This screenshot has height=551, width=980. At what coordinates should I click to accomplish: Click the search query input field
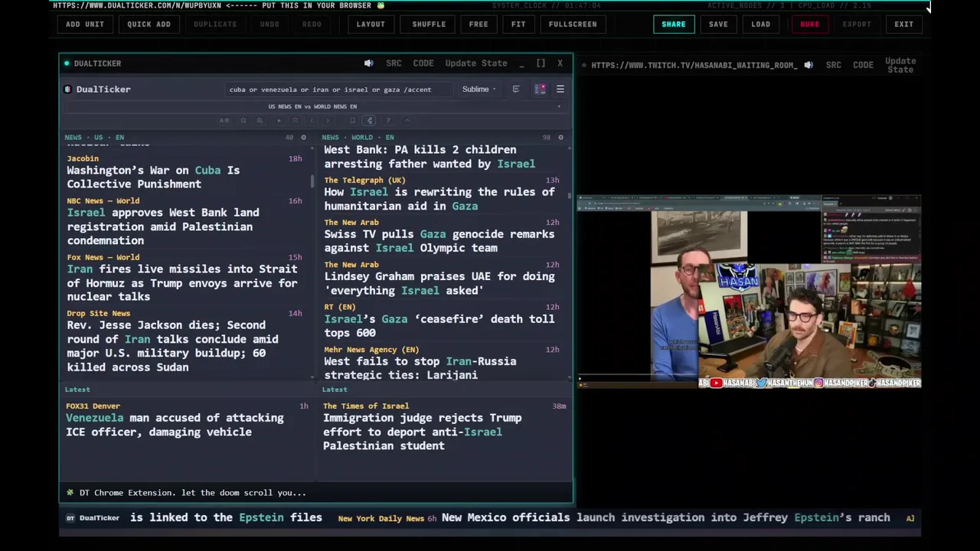tap(338, 90)
